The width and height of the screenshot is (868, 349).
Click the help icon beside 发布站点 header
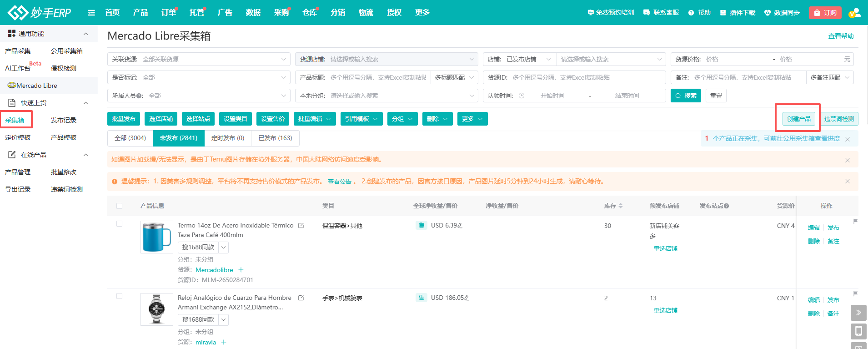[x=727, y=206]
